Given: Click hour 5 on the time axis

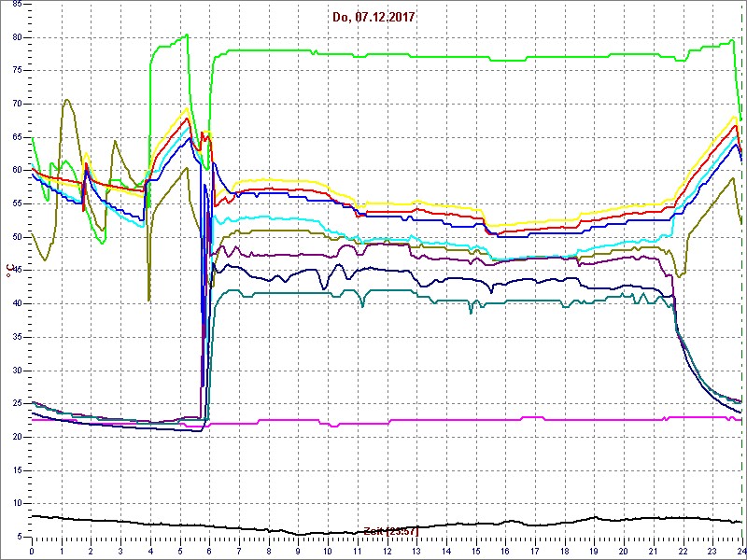Looking at the screenshot, I should pos(179,551).
